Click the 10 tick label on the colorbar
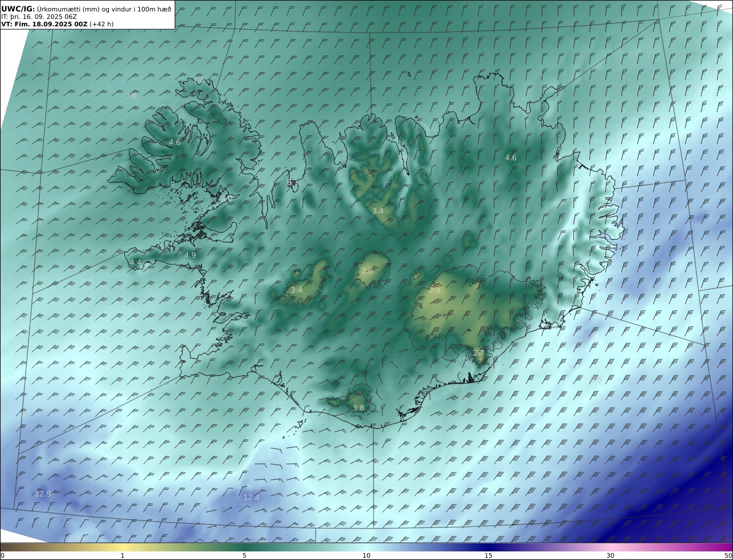This screenshot has width=733, height=560. [x=366, y=555]
